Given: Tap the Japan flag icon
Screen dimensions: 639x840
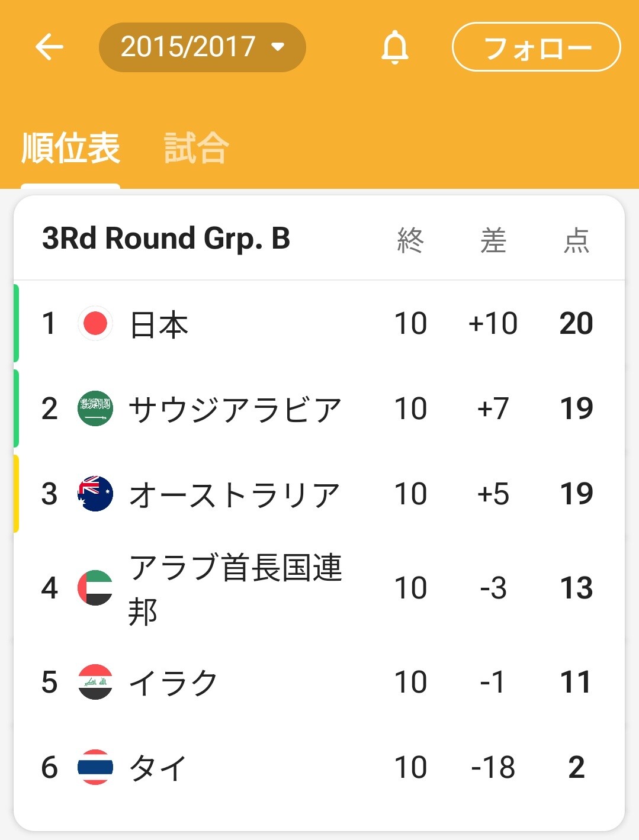Looking at the screenshot, I should 95,324.
